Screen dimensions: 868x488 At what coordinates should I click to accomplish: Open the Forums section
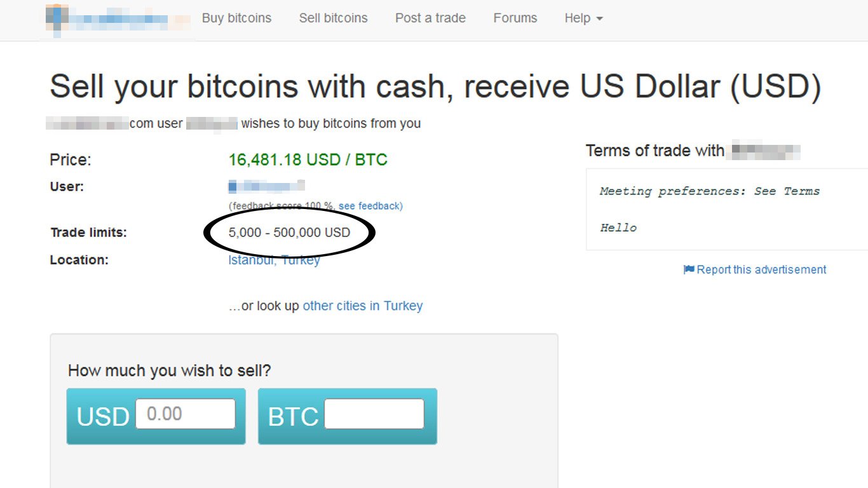515,18
